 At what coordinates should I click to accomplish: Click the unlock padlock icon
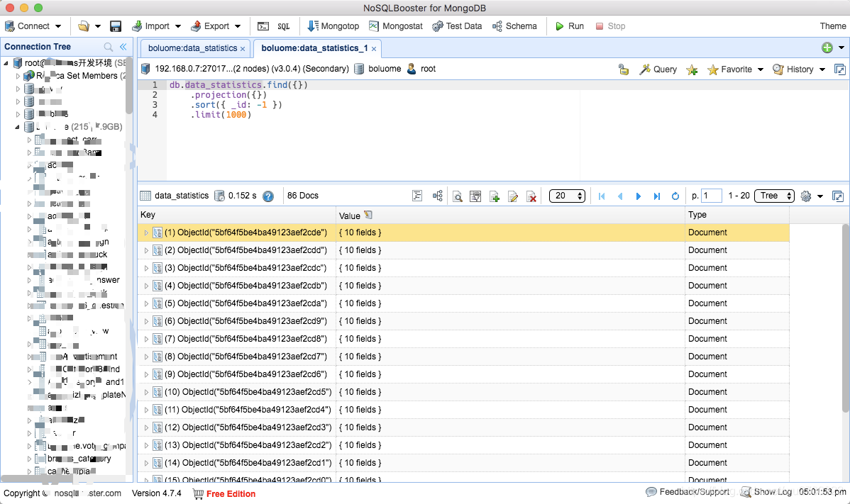pyautogui.click(x=624, y=69)
